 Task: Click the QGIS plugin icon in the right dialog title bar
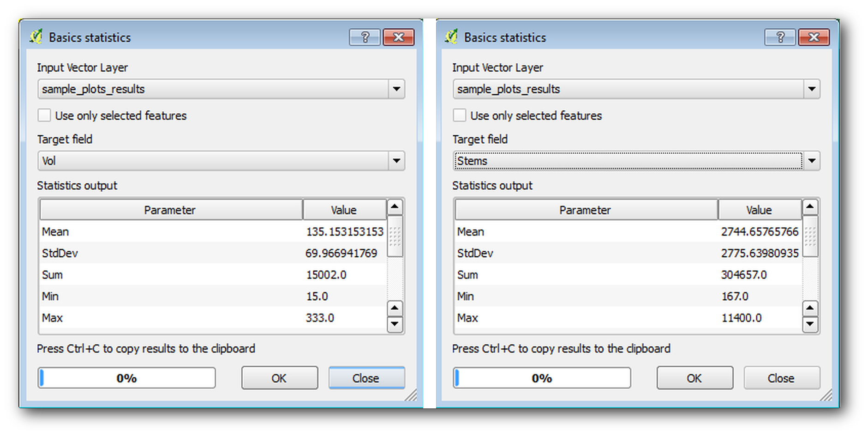[x=452, y=36]
